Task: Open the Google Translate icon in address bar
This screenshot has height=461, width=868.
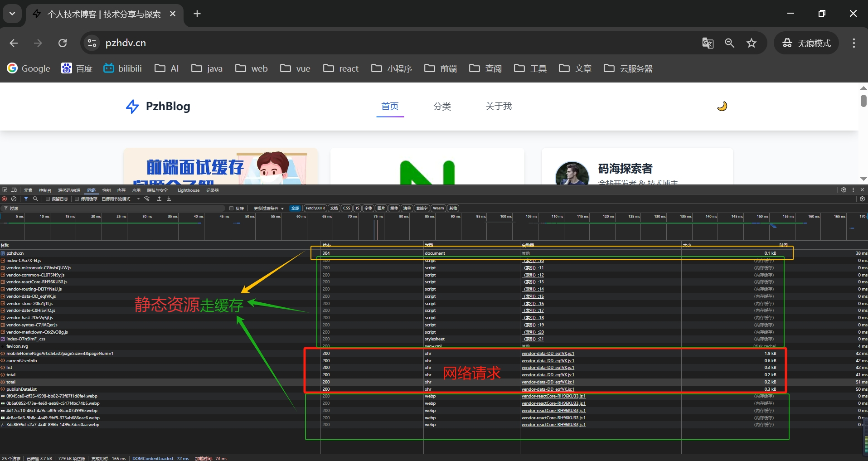Action: (708, 43)
